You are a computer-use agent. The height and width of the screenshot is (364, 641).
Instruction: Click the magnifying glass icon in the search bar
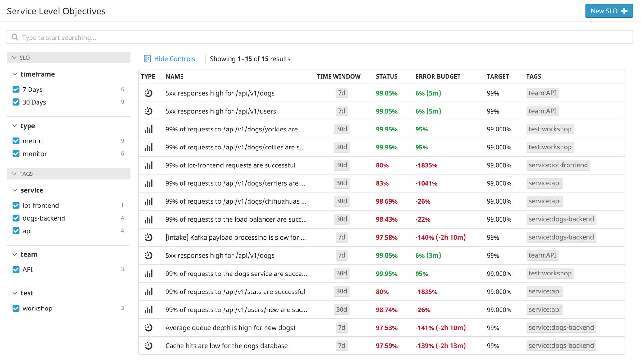[x=15, y=37]
